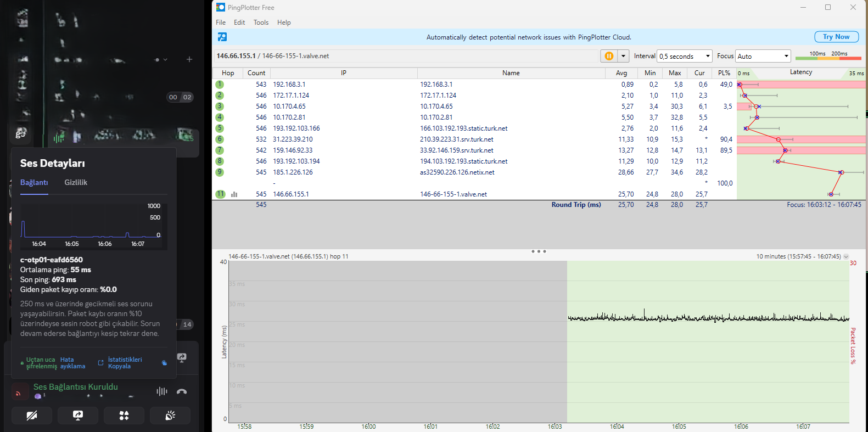Click İstatistikleri Kopyala link
Viewport: 868px width, 432px height.
tap(125, 363)
